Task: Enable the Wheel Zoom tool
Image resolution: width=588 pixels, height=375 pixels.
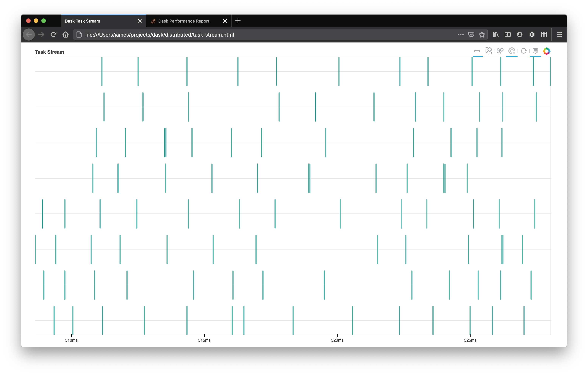Action: [500, 51]
